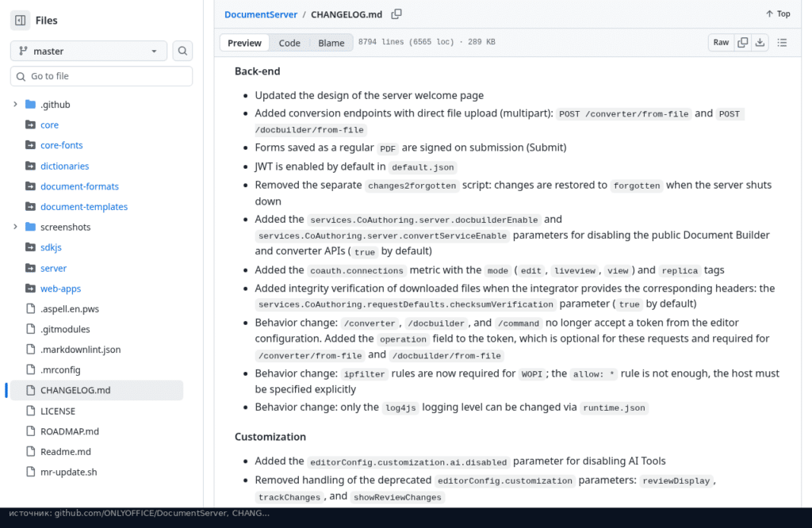Open the core-fonts submodule
The width and height of the screenshot is (812, 528).
coord(62,145)
